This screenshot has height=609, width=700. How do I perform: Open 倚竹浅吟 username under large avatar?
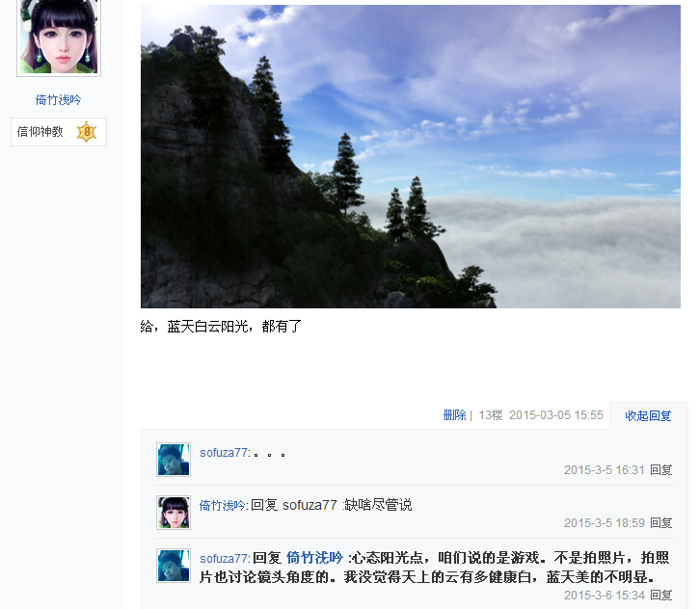[x=58, y=100]
